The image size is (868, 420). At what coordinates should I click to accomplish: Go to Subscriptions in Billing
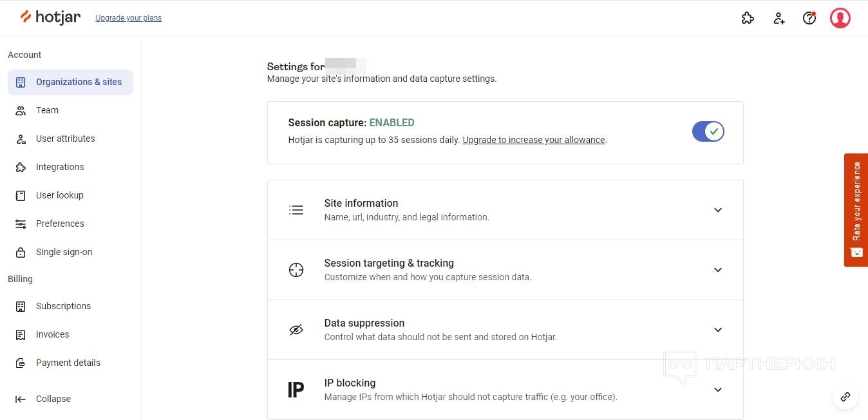[x=63, y=306]
